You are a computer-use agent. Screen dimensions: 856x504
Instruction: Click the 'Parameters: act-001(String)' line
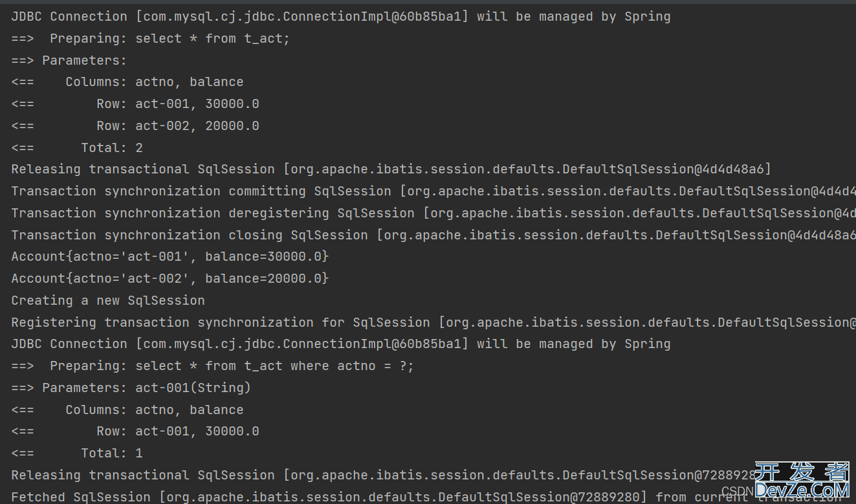[x=131, y=388]
